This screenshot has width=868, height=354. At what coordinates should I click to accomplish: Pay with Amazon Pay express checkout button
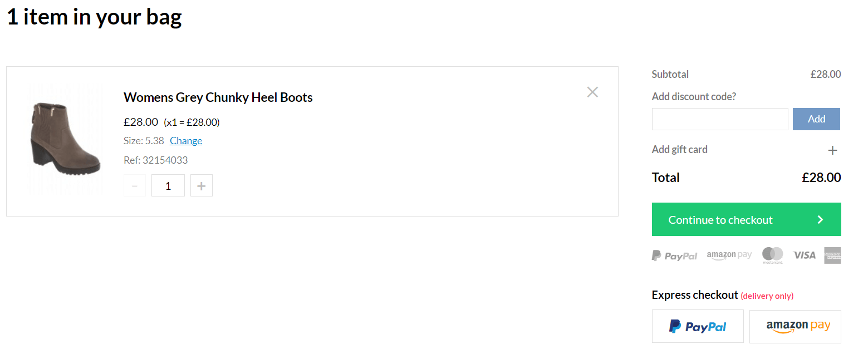click(x=795, y=326)
